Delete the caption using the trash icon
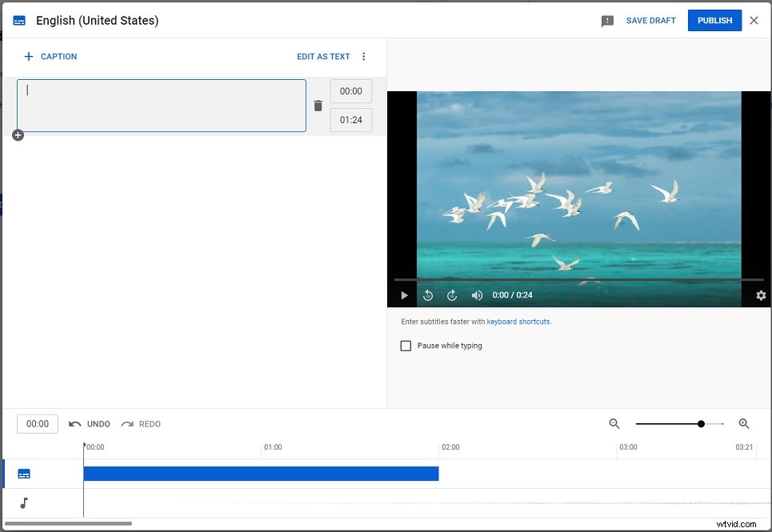Image resolution: width=772 pixels, height=532 pixels. [x=318, y=105]
